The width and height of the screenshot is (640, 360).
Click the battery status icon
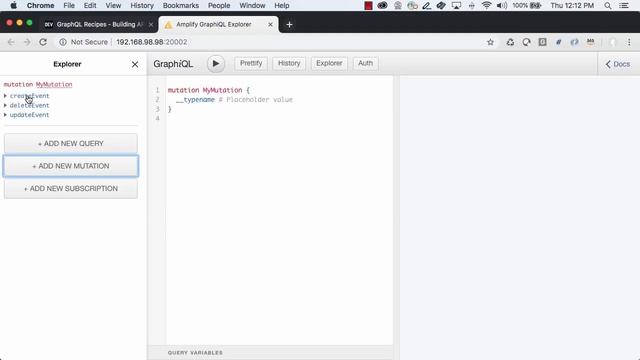535,6
